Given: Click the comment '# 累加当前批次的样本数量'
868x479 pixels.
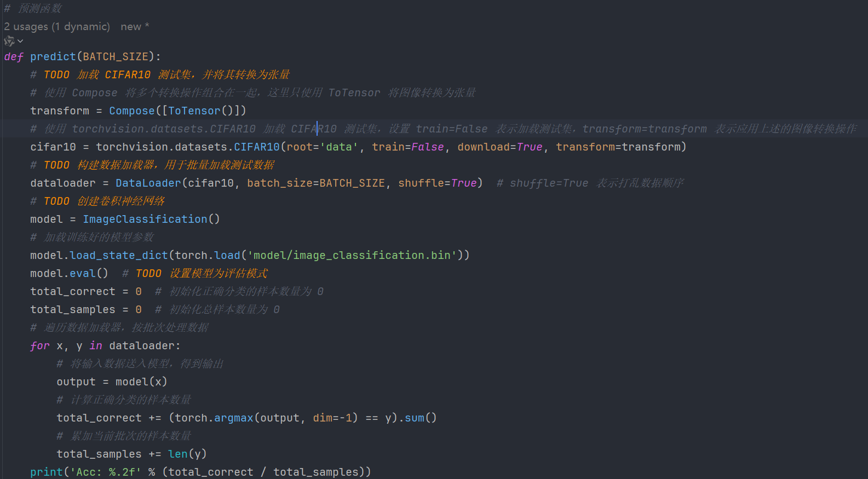Looking at the screenshot, I should [x=124, y=436].
